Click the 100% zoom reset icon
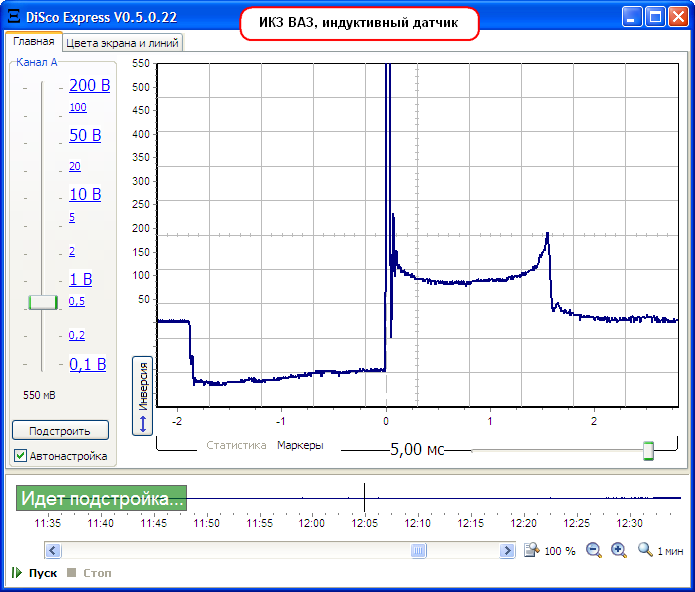The image size is (695, 592). tap(534, 550)
